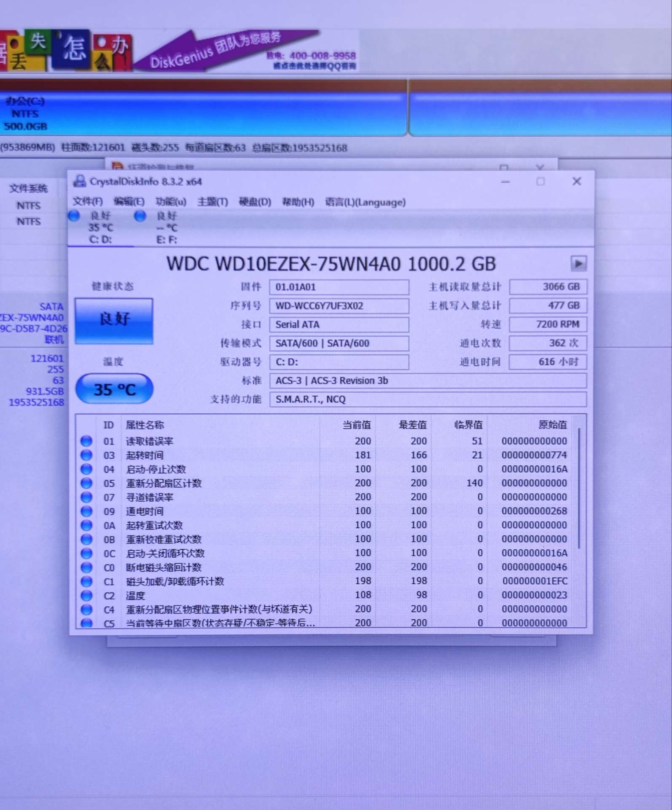The height and width of the screenshot is (810, 672).
Task: Click the firmware field 01.01A01
Action: coord(339,287)
